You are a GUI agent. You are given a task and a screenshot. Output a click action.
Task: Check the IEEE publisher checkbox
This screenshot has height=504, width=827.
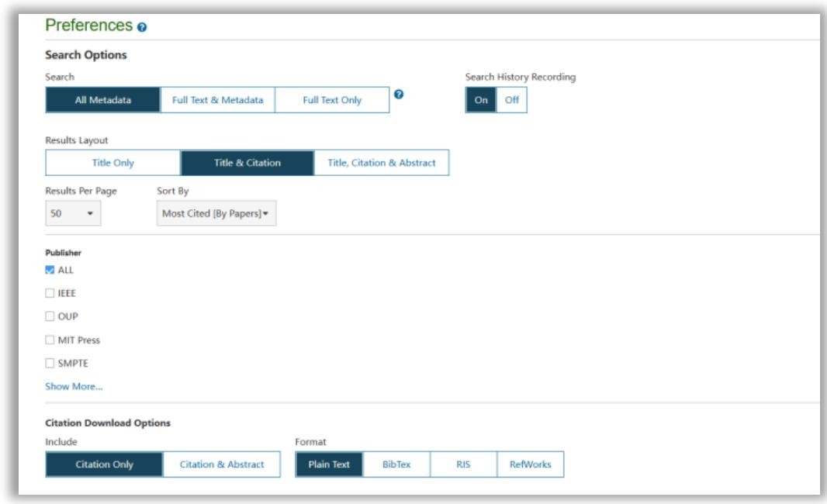click(50, 294)
